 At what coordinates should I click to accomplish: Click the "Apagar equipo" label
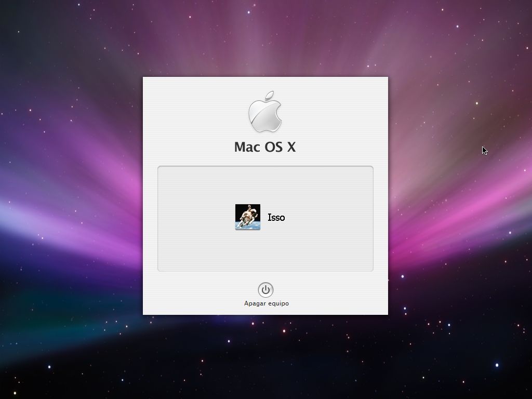pos(267,303)
